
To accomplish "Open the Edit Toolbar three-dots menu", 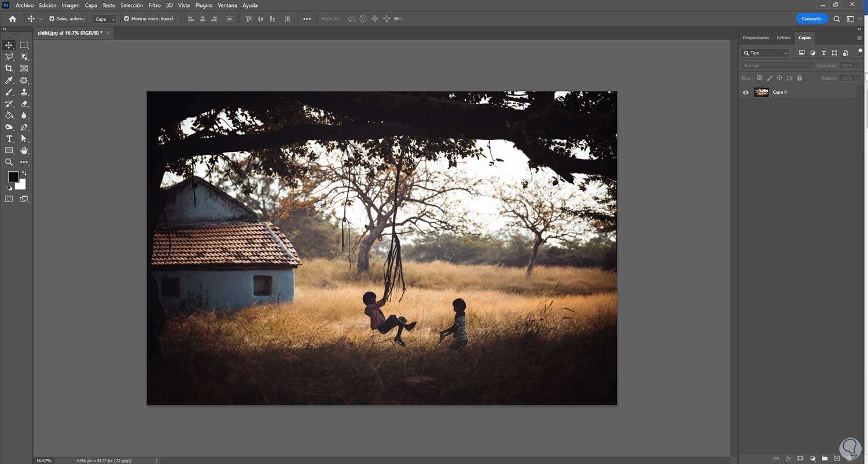I will [24, 163].
